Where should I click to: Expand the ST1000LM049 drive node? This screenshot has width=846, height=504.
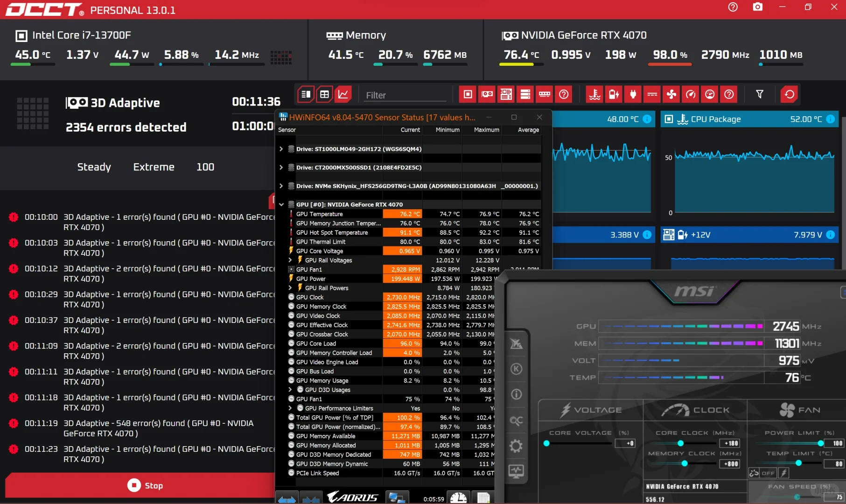(x=281, y=149)
